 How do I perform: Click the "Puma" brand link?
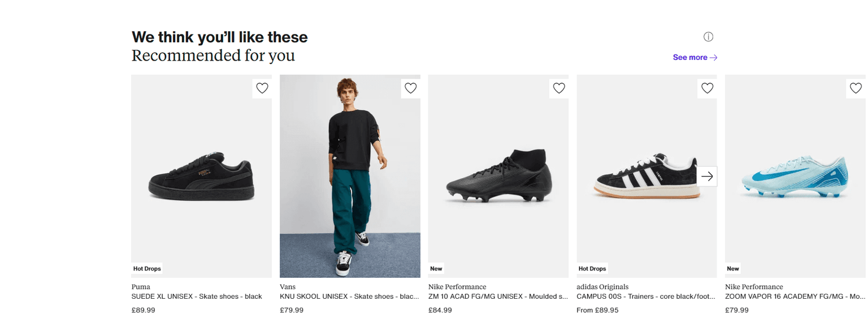140,286
